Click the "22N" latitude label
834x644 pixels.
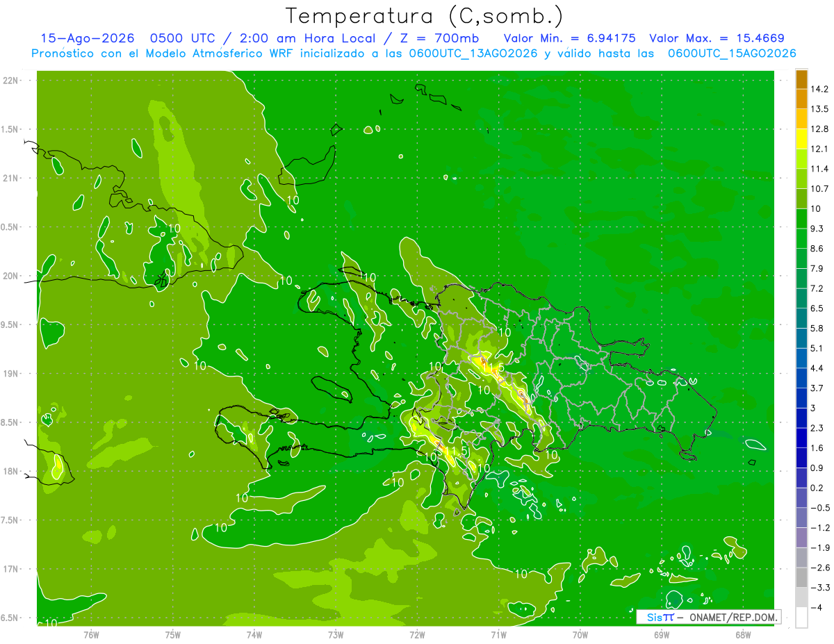coord(12,81)
